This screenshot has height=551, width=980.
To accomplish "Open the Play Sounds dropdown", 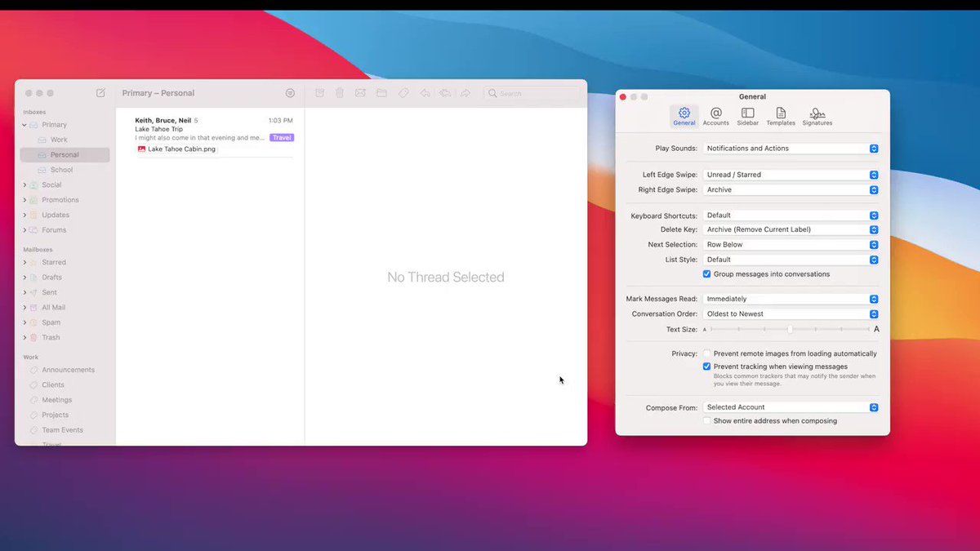I will (791, 149).
